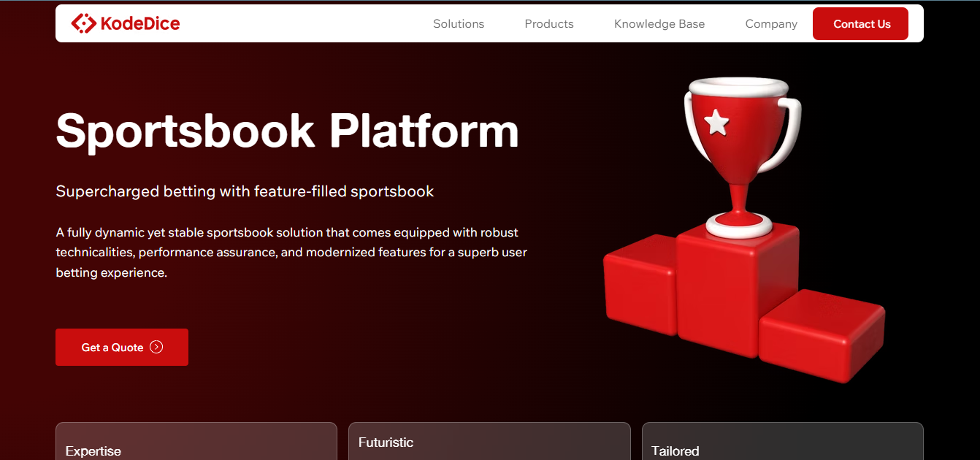
Task: Open the Solutions menu
Action: pos(459,24)
